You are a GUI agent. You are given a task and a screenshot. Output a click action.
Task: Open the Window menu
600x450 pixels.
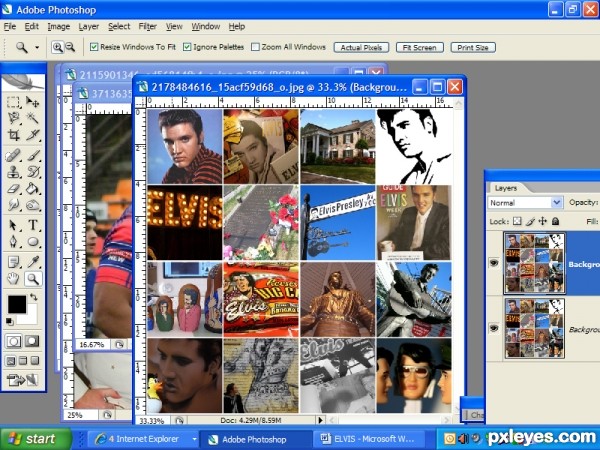pos(206,26)
